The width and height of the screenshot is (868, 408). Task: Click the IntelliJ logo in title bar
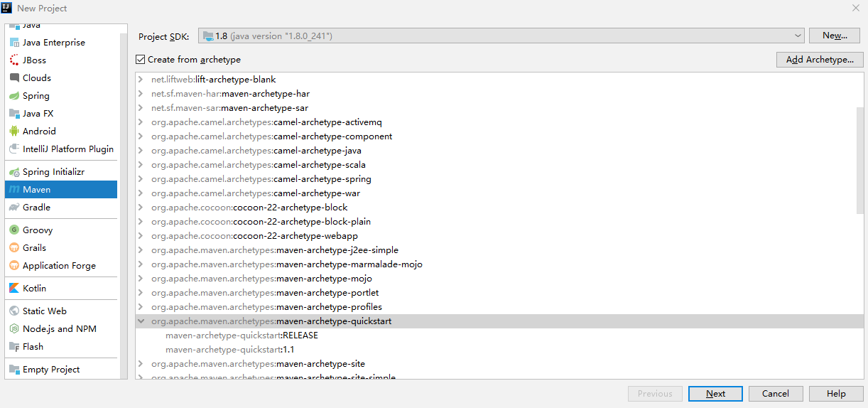(x=6, y=8)
